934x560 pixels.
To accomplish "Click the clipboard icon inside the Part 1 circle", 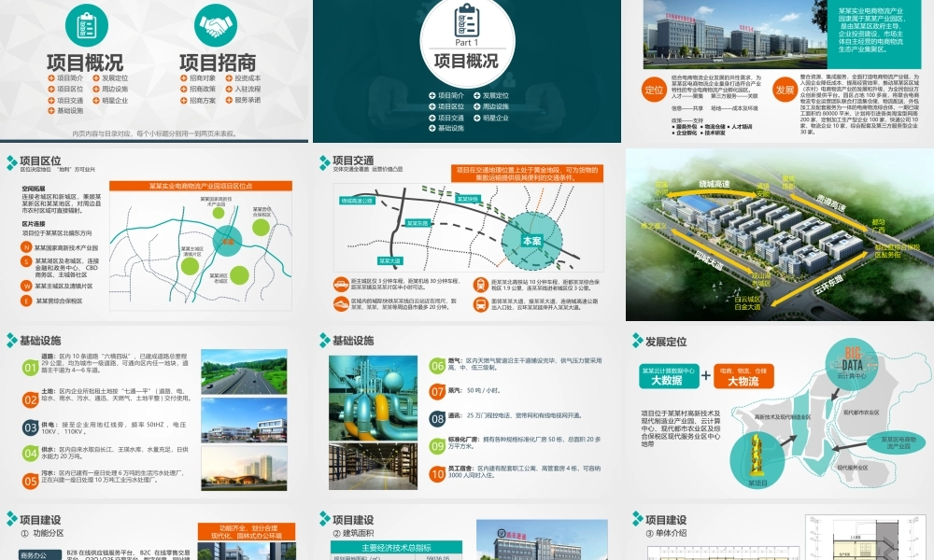I will [x=467, y=20].
